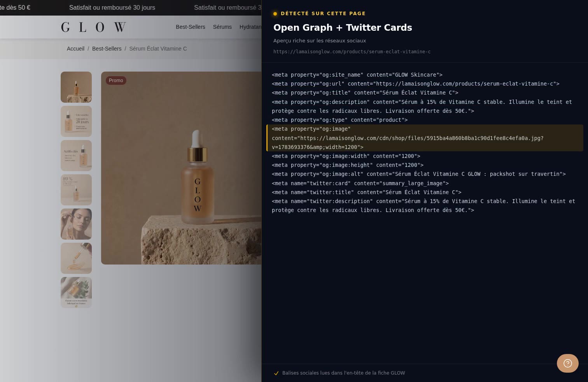Image resolution: width=588 pixels, height=382 pixels.
Task: Click the page URL under Aperçu riche
Action: click(x=352, y=52)
